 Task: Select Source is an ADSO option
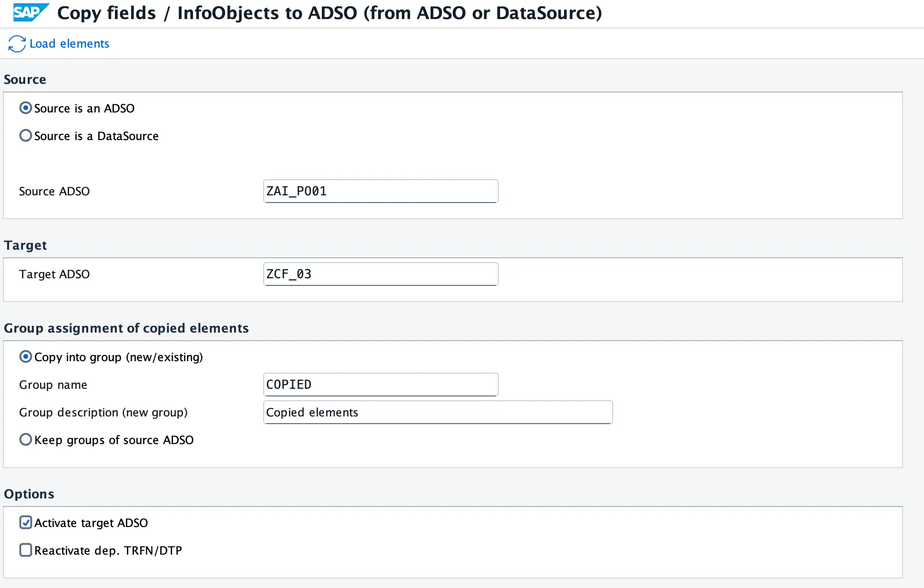pos(26,108)
